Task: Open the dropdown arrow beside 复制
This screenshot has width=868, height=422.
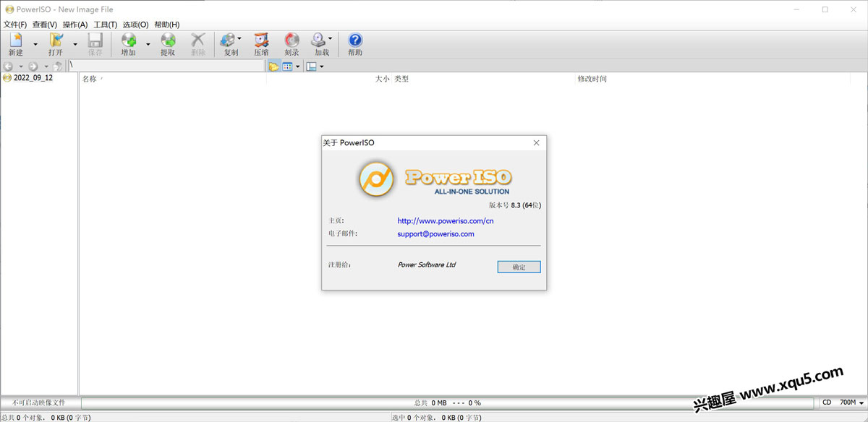Action: click(x=240, y=39)
